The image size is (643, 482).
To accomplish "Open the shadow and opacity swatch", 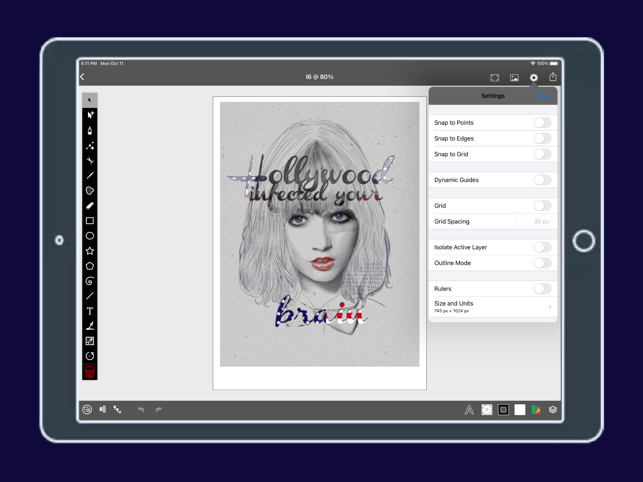I will [x=487, y=409].
